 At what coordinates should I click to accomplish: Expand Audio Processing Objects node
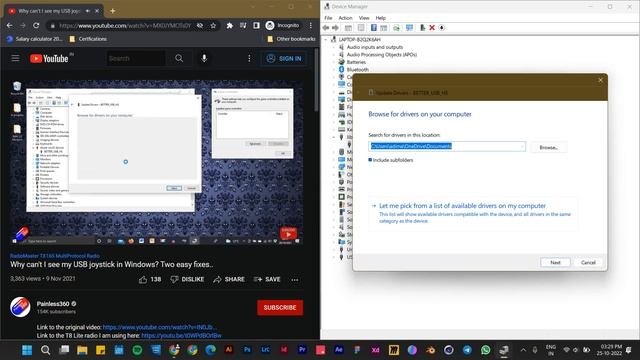click(x=334, y=55)
